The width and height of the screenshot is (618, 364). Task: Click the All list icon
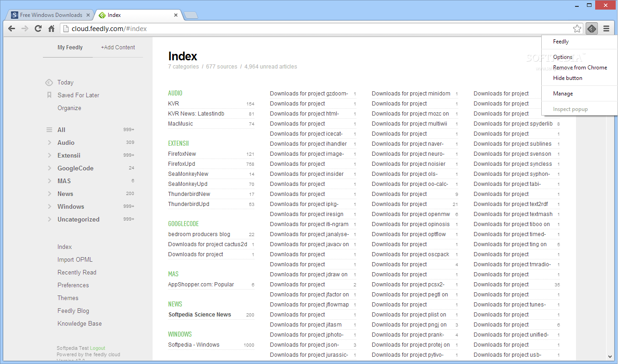[x=49, y=130]
